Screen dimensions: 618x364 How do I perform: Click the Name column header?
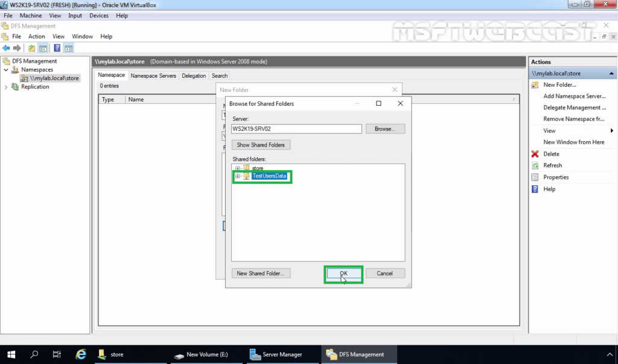[136, 100]
